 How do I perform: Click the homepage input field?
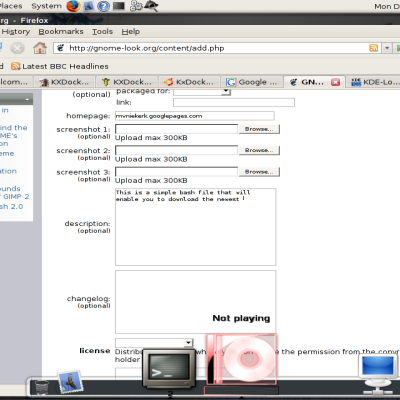click(195, 116)
